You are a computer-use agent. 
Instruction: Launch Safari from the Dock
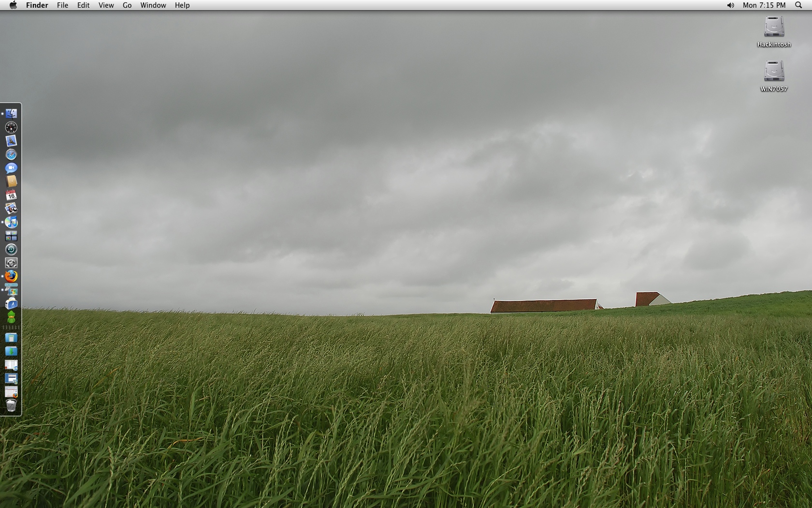pyautogui.click(x=11, y=154)
